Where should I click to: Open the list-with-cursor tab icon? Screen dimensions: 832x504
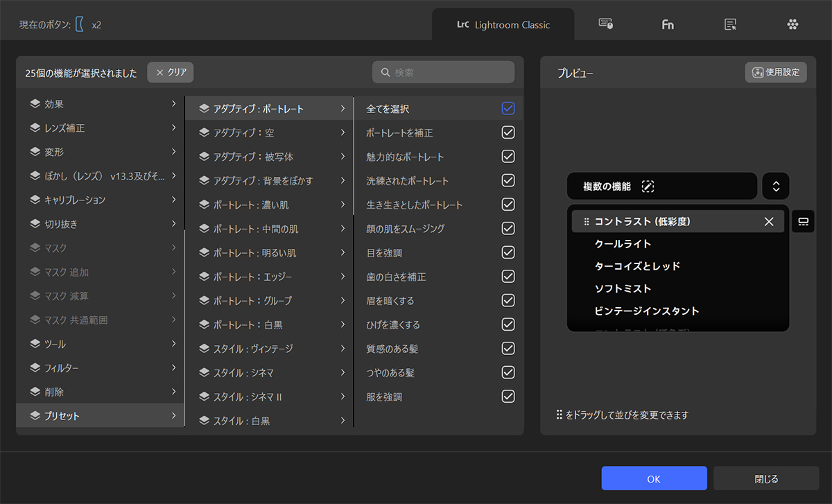pyautogui.click(x=730, y=24)
